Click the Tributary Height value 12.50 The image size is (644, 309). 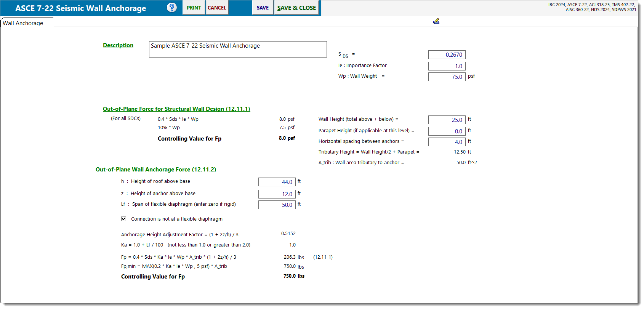(460, 152)
